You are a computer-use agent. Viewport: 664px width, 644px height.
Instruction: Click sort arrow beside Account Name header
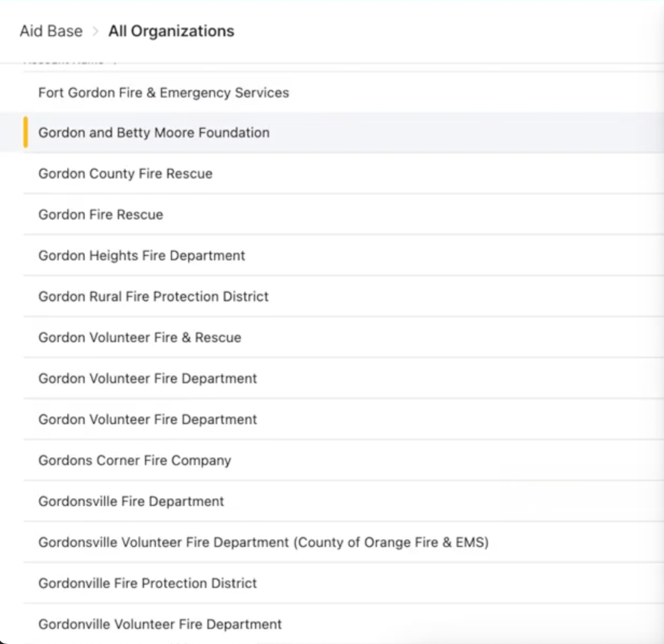[115, 62]
